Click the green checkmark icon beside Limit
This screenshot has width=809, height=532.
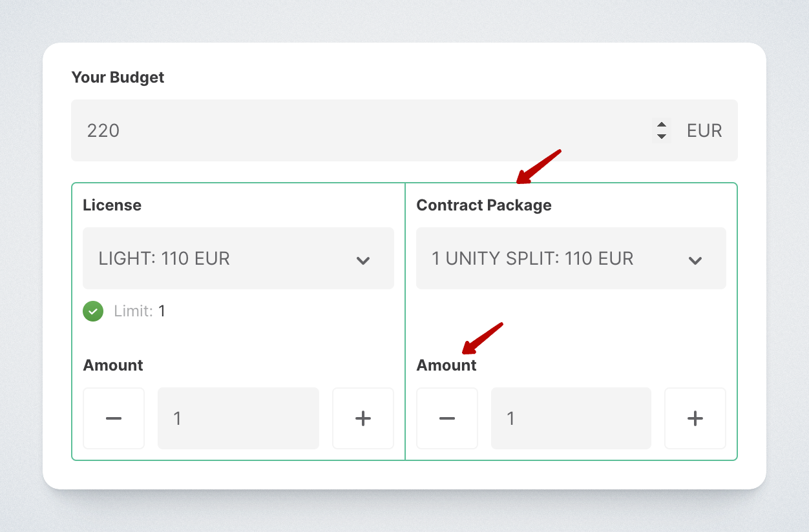tap(93, 311)
